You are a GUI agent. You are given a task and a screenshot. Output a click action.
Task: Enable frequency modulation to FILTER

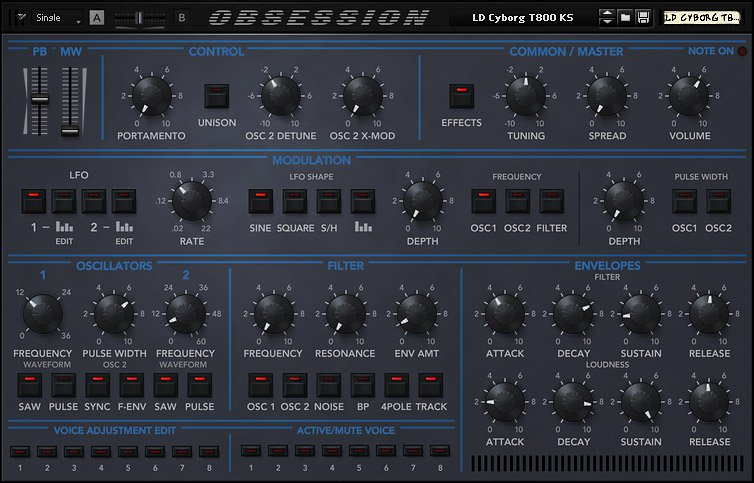pos(552,201)
